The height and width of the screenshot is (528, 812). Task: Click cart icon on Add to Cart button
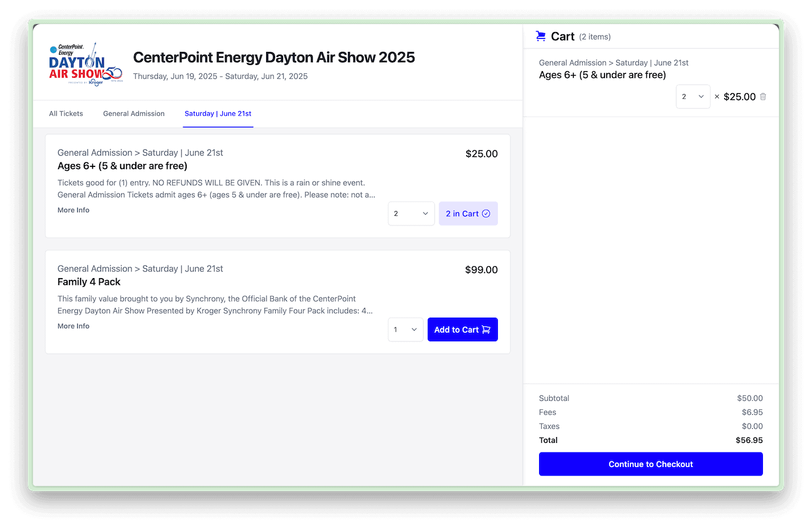[x=486, y=330]
